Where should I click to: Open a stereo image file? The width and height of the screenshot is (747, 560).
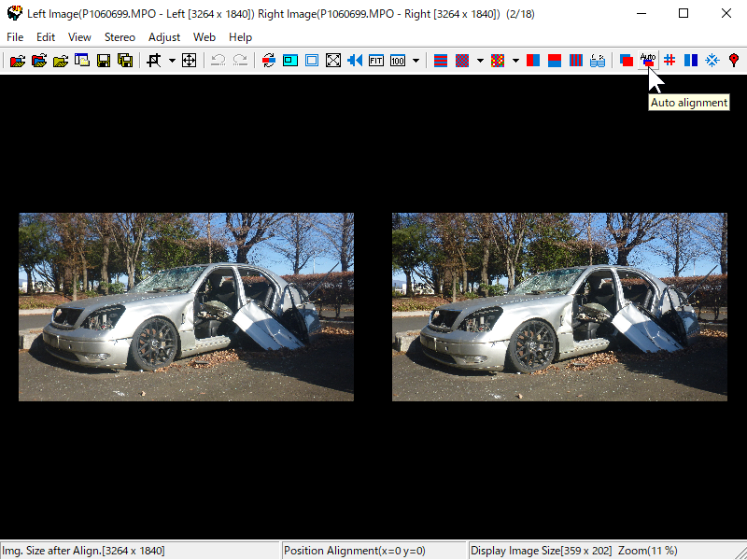pyautogui.click(x=18, y=61)
